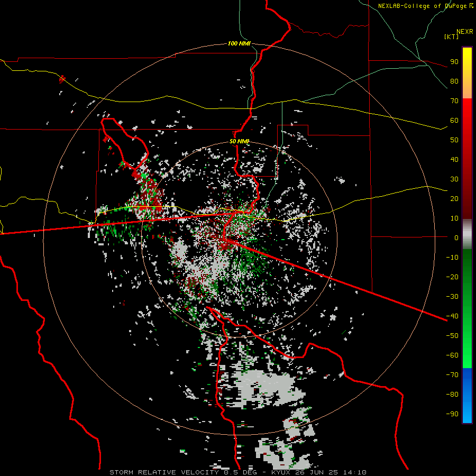
Task: Click the 50 value on velocity scale
Action: click(x=454, y=140)
